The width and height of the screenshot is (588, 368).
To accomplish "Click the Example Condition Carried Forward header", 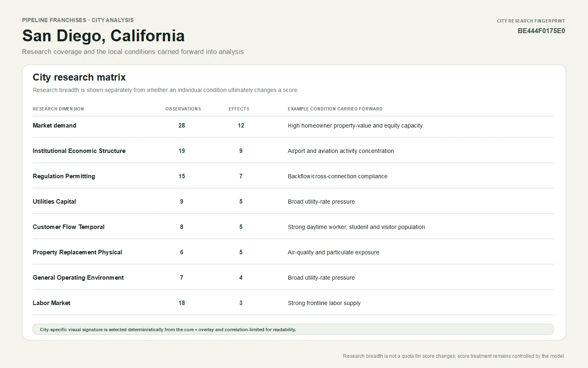I will [335, 109].
